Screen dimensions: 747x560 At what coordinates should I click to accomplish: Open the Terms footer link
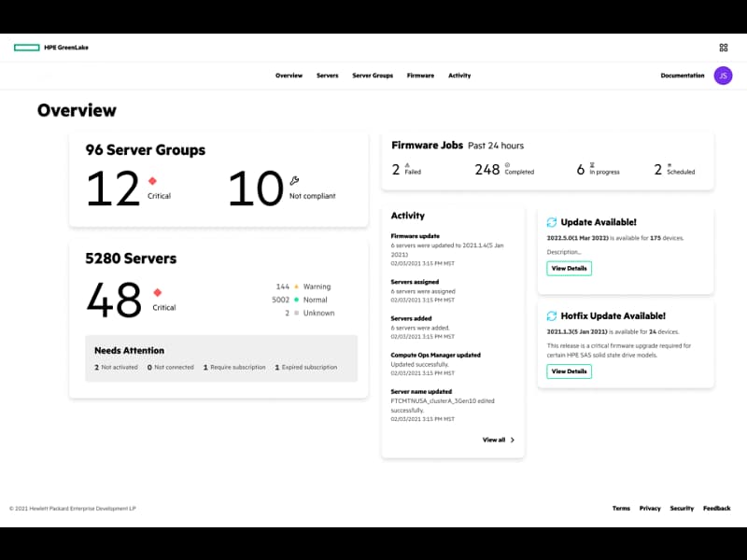[621, 509]
